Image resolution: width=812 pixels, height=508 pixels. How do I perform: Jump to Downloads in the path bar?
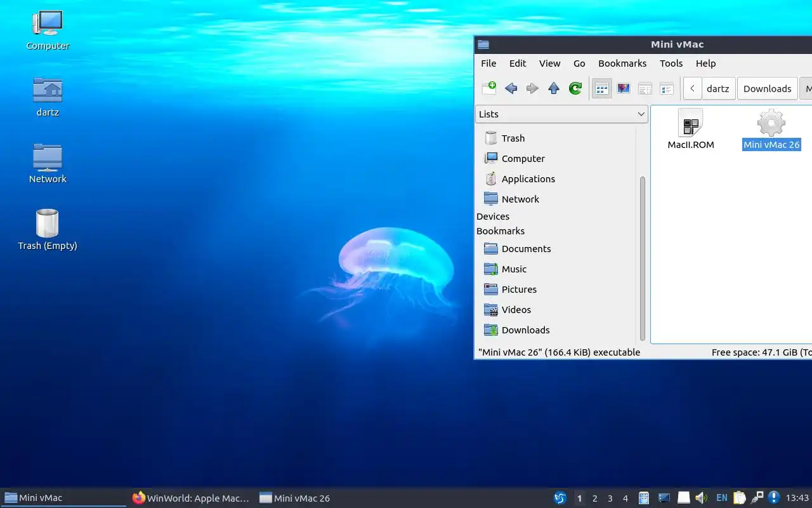pos(767,88)
